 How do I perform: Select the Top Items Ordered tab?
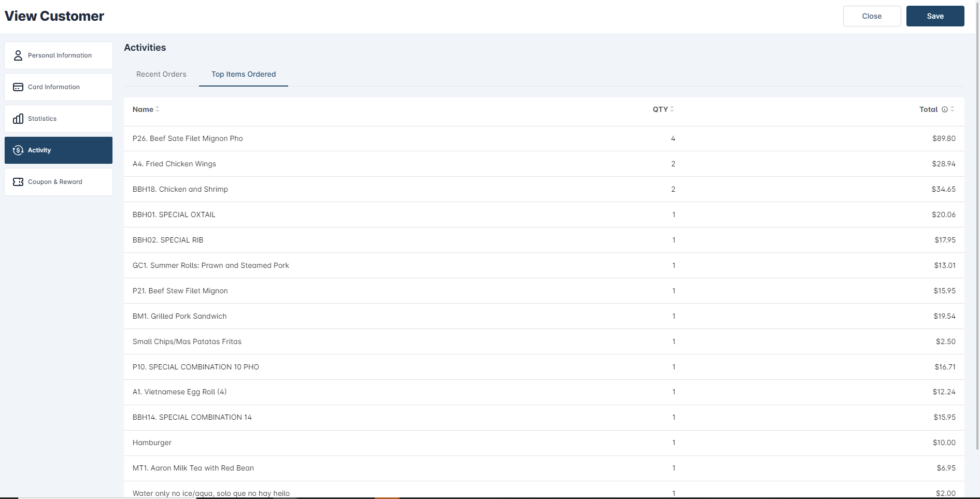(x=244, y=74)
